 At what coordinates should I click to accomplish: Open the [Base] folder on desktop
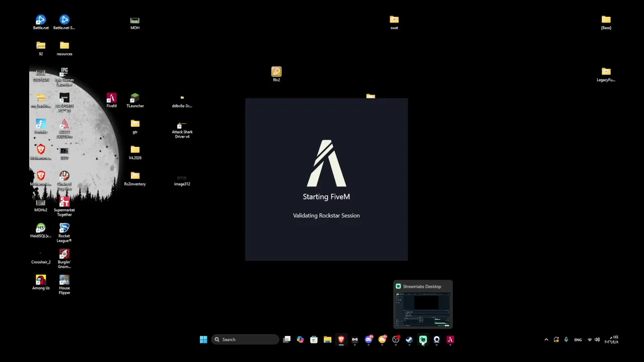pos(606,22)
